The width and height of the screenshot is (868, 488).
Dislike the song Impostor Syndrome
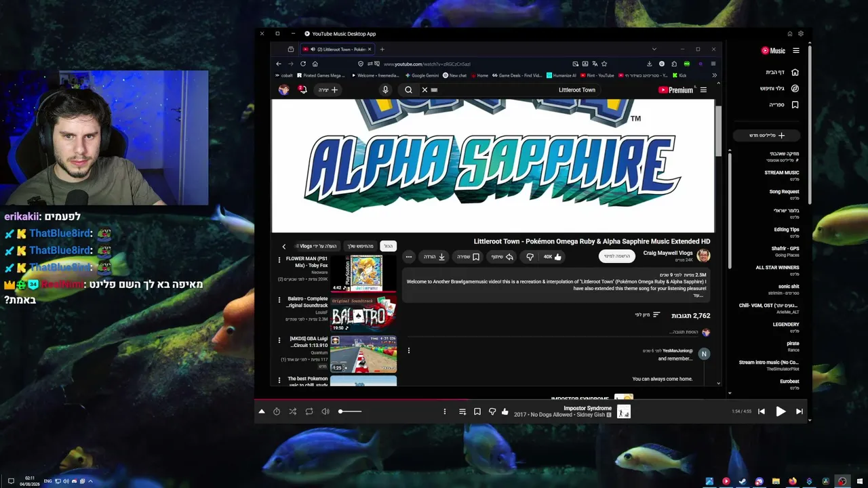tap(492, 411)
